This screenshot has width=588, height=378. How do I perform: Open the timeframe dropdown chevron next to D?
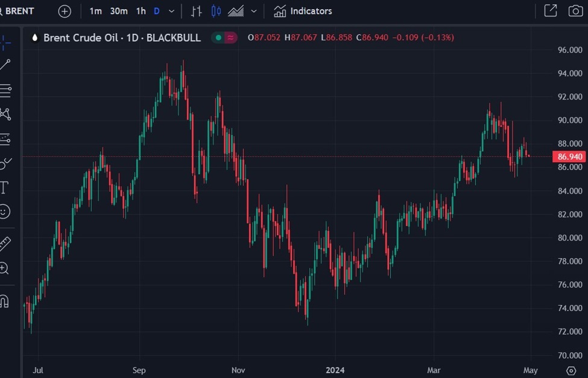point(171,10)
